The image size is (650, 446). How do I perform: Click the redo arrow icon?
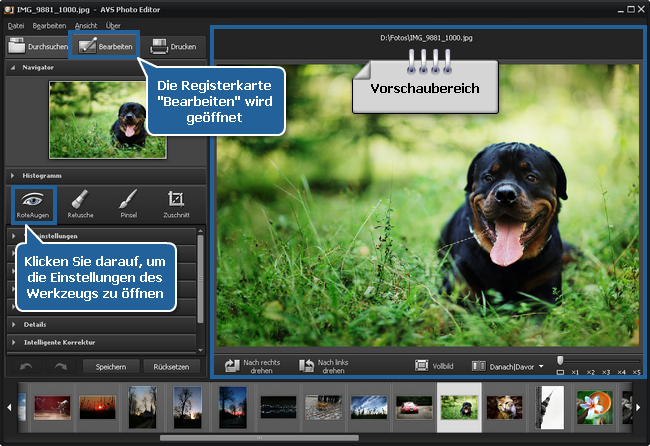tap(61, 366)
